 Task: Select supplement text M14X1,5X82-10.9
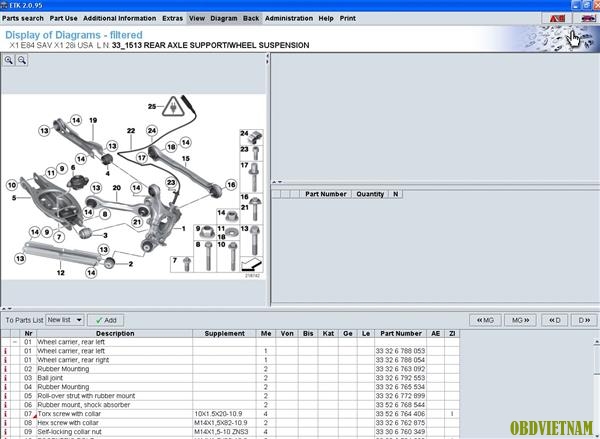click(221, 423)
